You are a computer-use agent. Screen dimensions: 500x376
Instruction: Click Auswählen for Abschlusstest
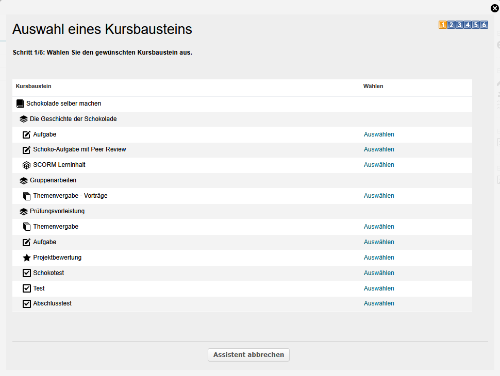[379, 303]
